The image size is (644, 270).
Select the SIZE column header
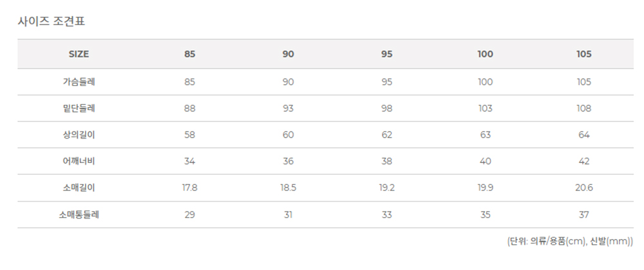point(79,54)
